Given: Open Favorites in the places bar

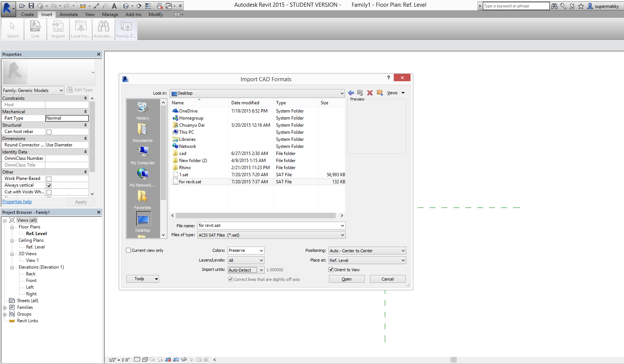Looking at the screenshot, I should click(143, 200).
